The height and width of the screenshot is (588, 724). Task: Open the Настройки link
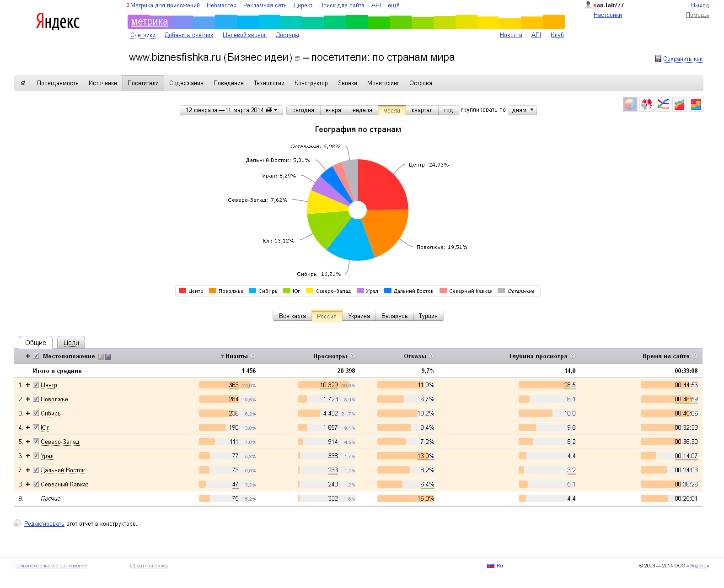pos(607,15)
